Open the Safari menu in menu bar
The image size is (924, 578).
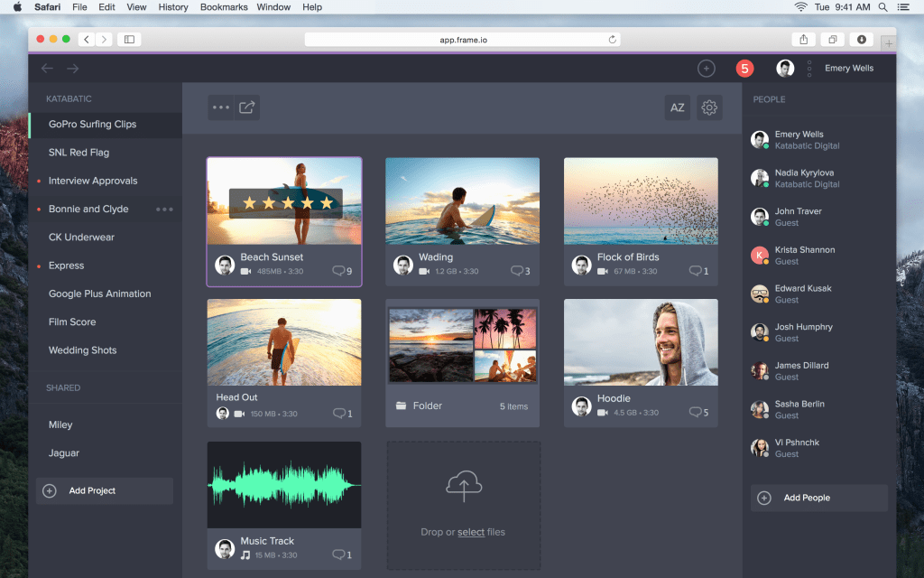(47, 7)
